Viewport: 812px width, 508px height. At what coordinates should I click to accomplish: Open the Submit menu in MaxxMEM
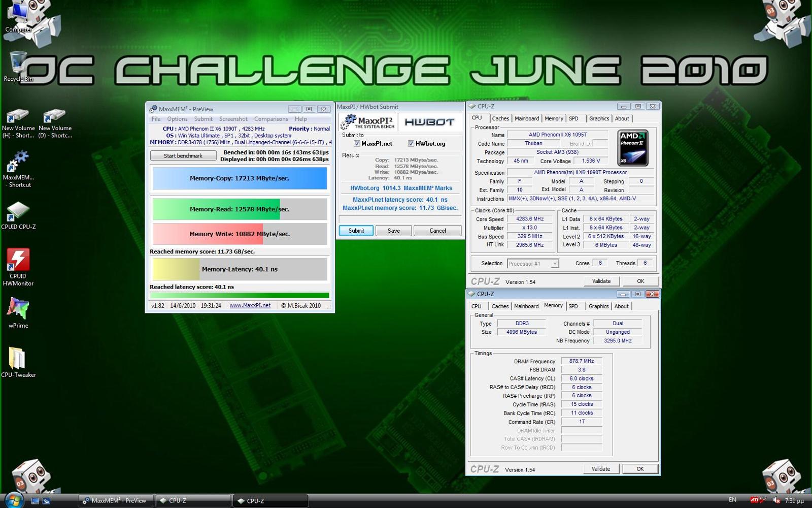(204, 119)
